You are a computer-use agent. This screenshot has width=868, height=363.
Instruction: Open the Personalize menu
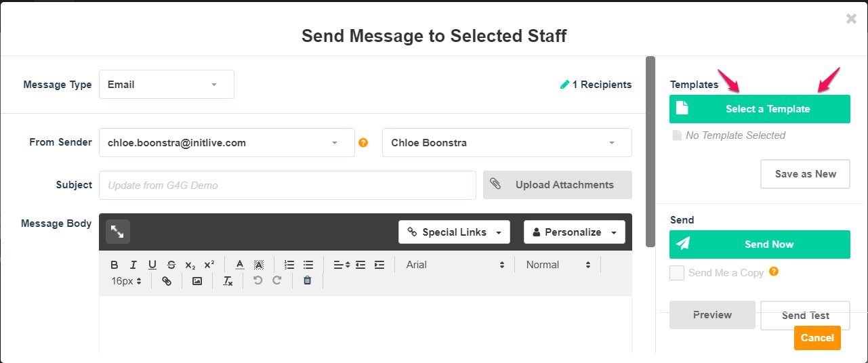point(575,232)
